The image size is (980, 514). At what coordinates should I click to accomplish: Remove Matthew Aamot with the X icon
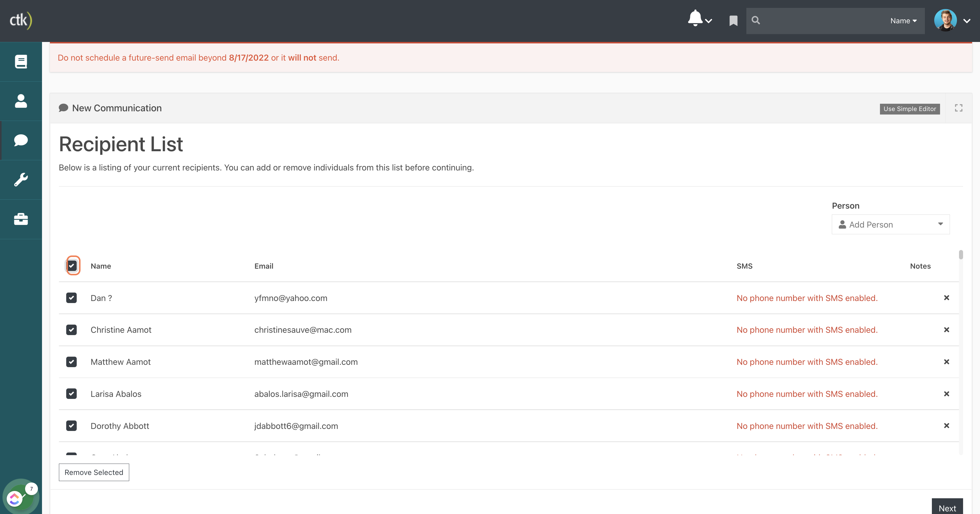[x=946, y=362]
